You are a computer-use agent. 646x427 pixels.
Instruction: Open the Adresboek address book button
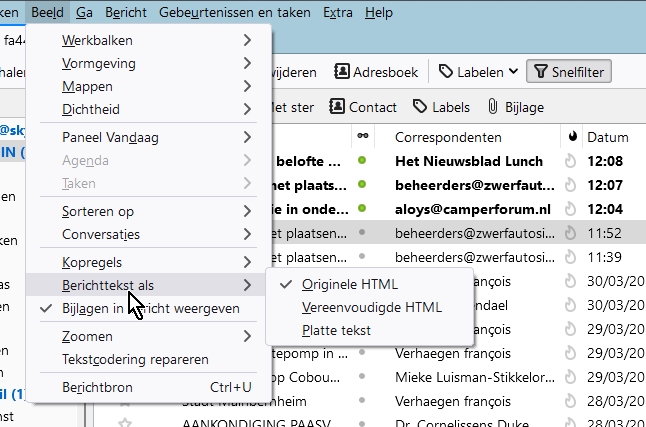click(378, 72)
